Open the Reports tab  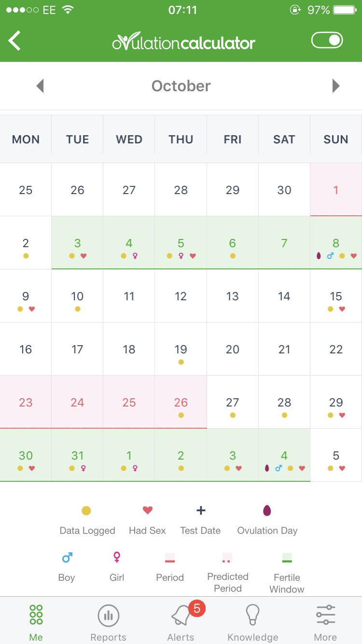pyautogui.click(x=109, y=622)
